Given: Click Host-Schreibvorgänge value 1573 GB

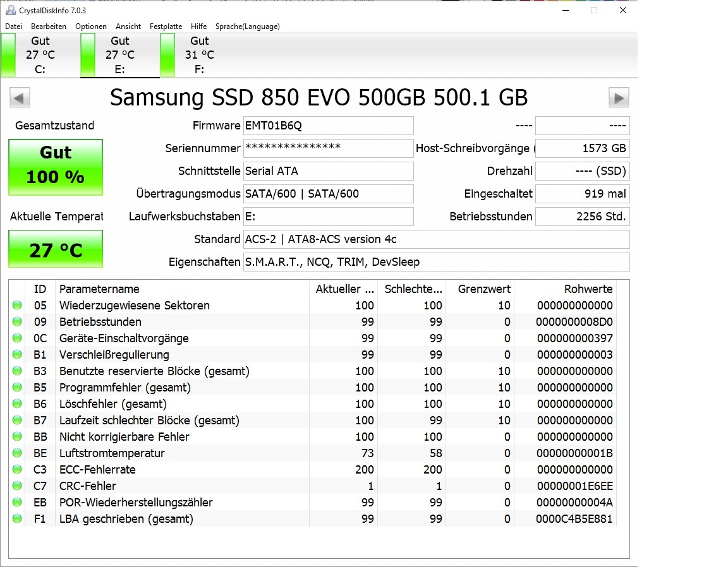Looking at the screenshot, I should [x=583, y=148].
